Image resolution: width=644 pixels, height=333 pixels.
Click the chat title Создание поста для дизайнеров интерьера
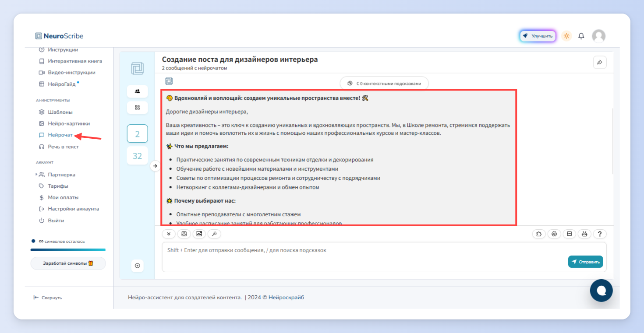pyautogui.click(x=240, y=60)
